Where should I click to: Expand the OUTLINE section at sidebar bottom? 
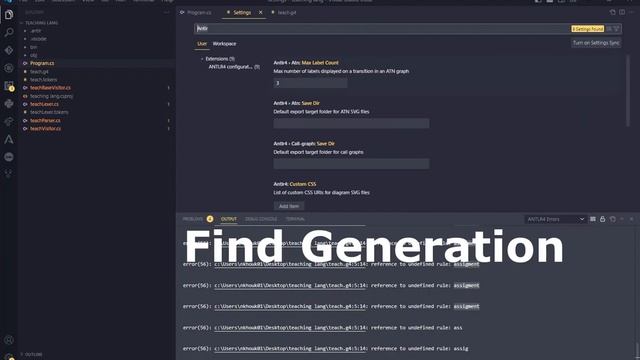coord(33,354)
